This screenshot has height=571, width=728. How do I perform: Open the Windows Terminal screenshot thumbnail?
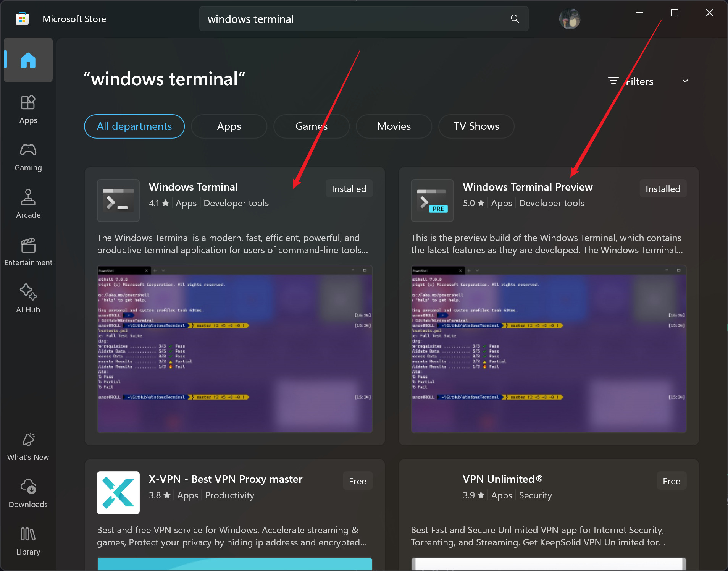pyautogui.click(x=235, y=349)
